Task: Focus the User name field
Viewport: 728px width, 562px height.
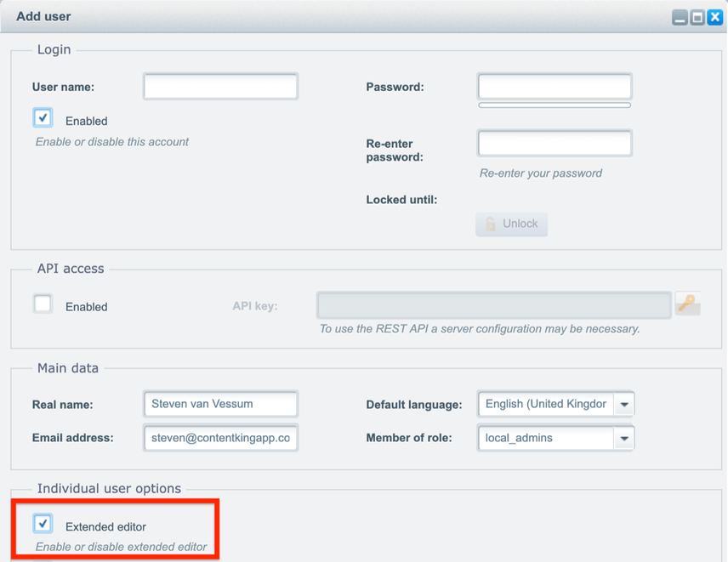Action: pyautogui.click(x=220, y=87)
